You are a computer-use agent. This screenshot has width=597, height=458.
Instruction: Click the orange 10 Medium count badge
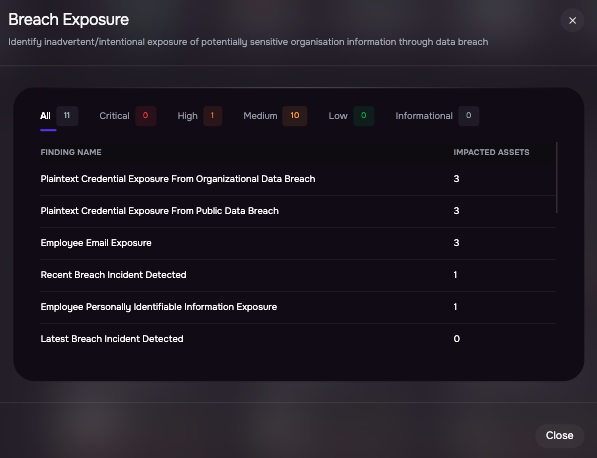(x=295, y=116)
